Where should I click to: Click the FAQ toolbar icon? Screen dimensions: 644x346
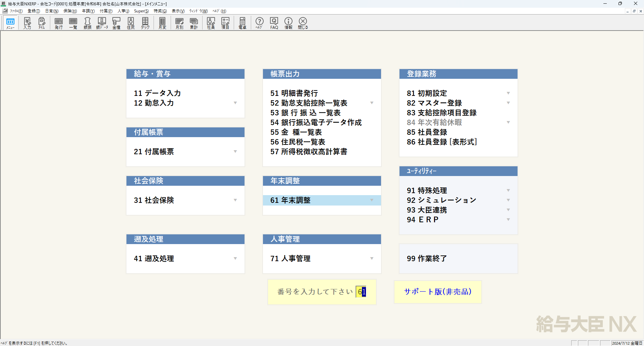(x=274, y=23)
